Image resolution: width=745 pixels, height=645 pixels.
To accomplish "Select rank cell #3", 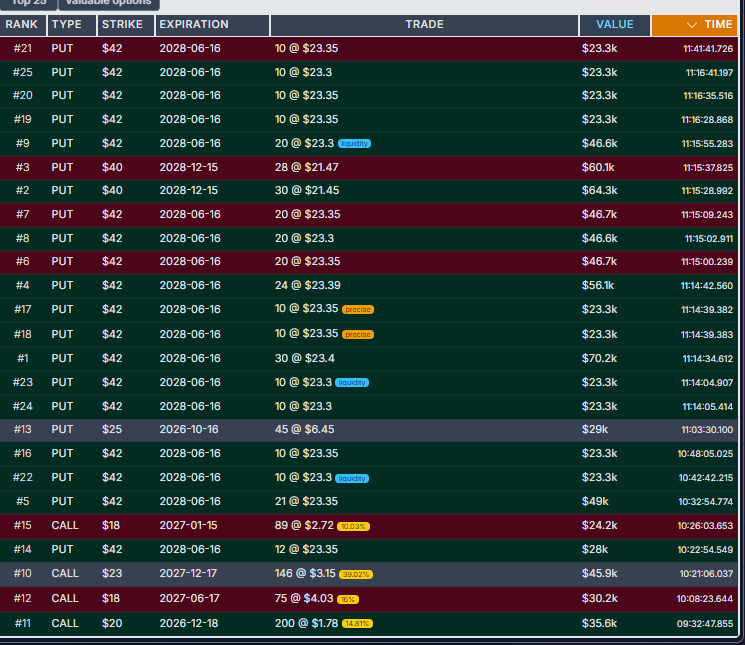I will (x=23, y=167).
